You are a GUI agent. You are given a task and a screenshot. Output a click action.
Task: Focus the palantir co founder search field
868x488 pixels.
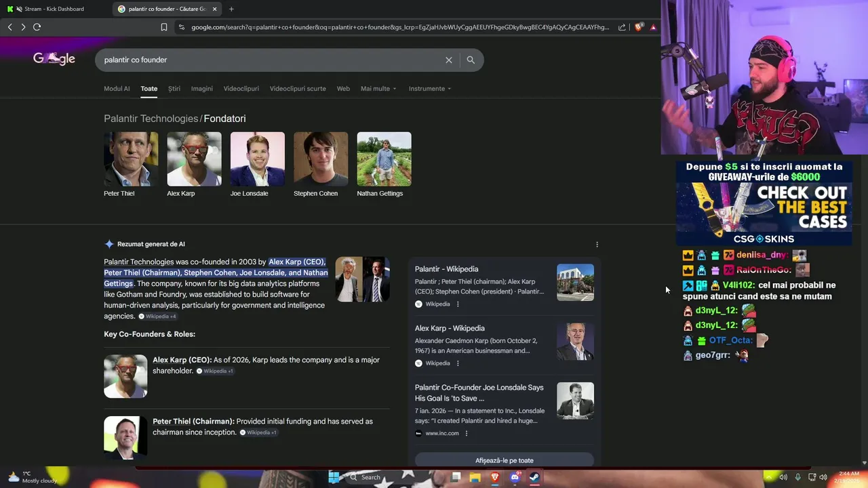[x=271, y=60]
